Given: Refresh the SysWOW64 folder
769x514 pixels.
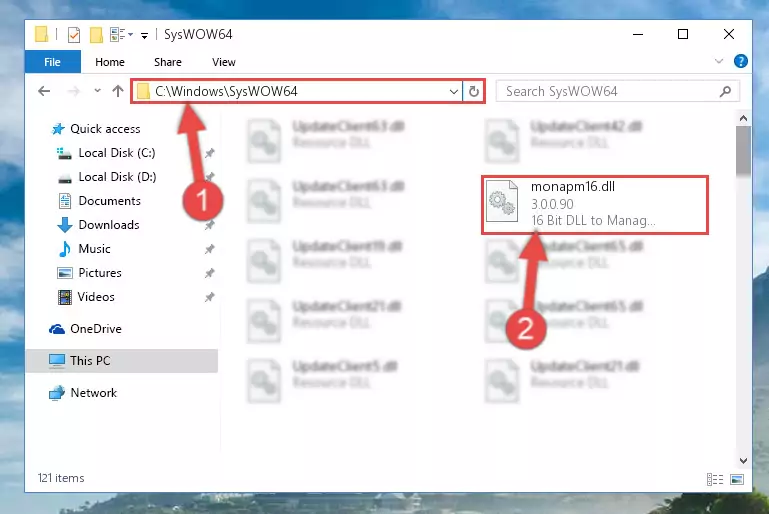Looking at the screenshot, I should [x=474, y=91].
